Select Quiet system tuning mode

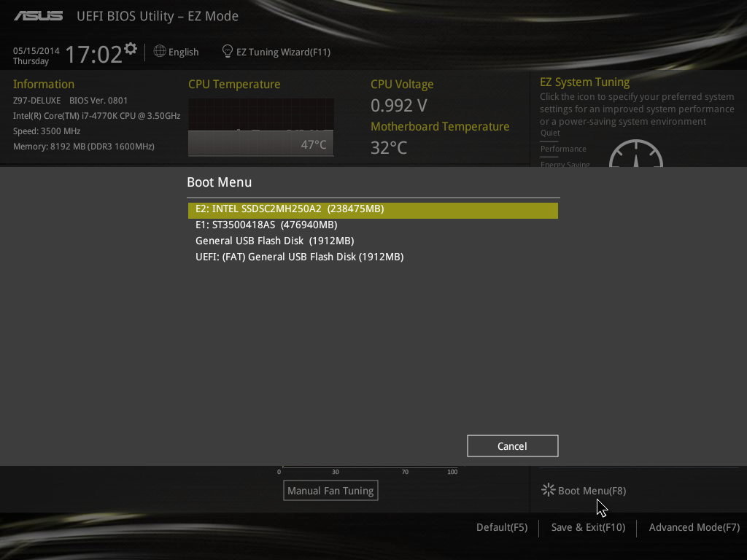pos(550,133)
